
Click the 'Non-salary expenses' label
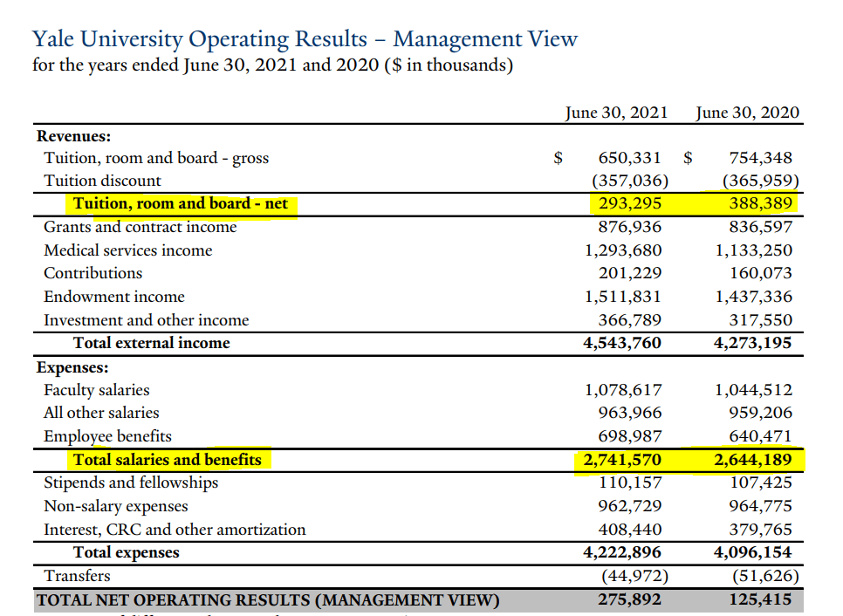point(116,506)
